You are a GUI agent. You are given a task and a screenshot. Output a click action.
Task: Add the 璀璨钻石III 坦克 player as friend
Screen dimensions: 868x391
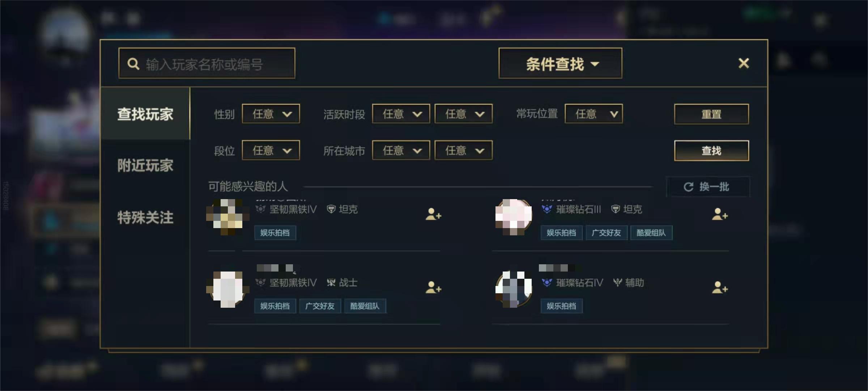point(719,214)
